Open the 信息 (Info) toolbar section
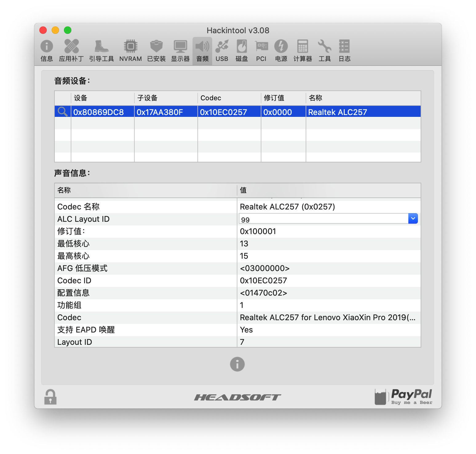Image resolution: width=476 pixels, height=454 pixels. coord(47,51)
